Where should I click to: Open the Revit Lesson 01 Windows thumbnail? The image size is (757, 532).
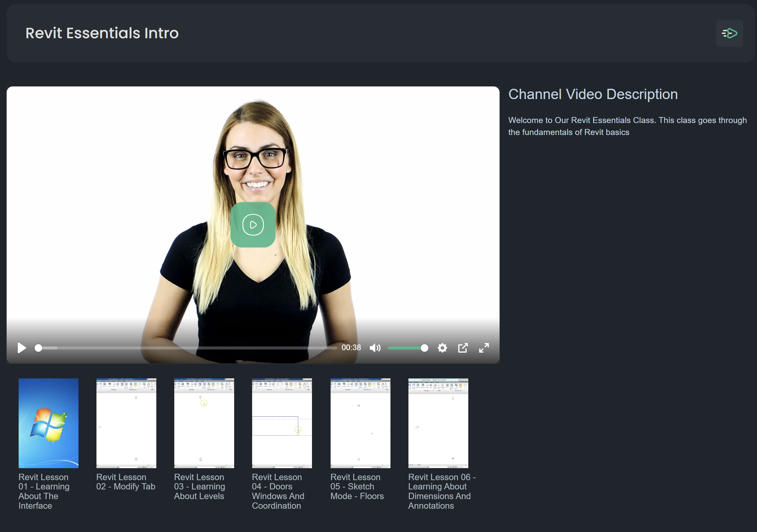[49, 423]
